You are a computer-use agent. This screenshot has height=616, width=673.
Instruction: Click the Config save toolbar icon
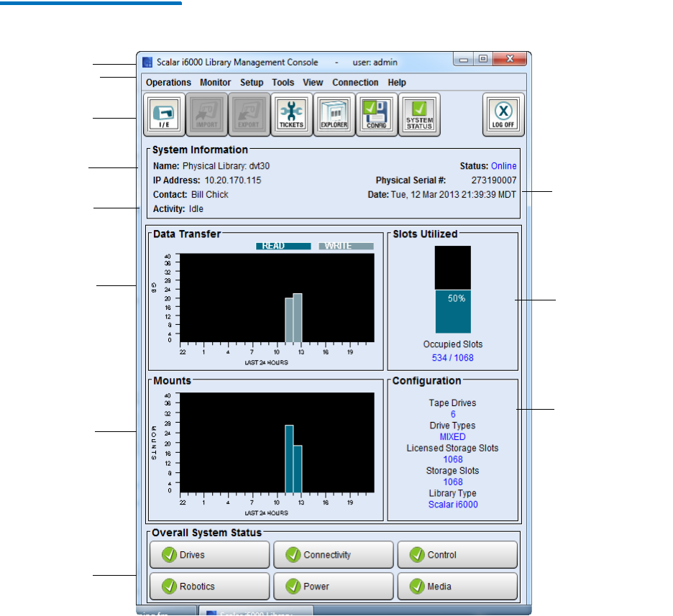pos(377,114)
